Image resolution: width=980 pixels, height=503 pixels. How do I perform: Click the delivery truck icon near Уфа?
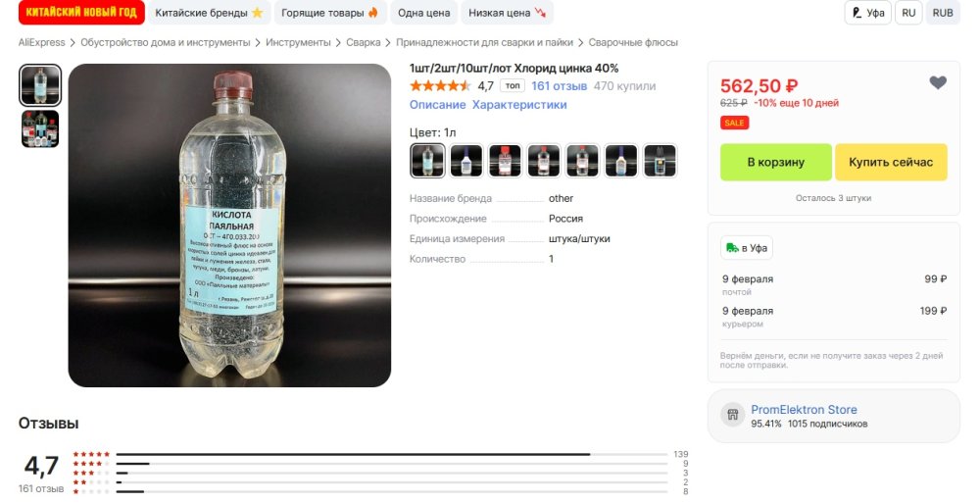(x=732, y=248)
